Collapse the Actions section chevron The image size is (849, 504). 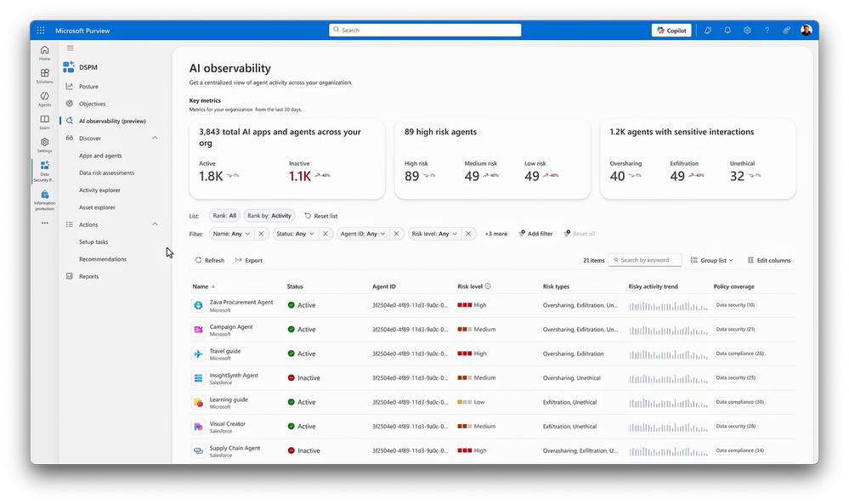155,224
